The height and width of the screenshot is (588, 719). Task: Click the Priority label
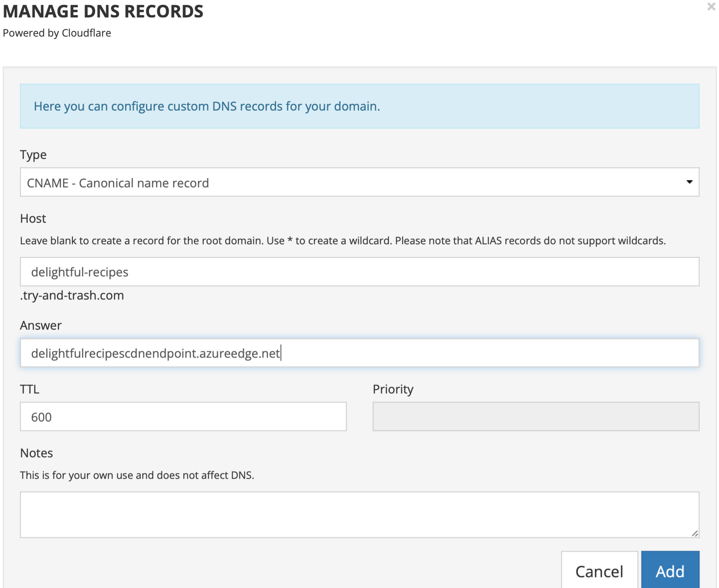[393, 390]
